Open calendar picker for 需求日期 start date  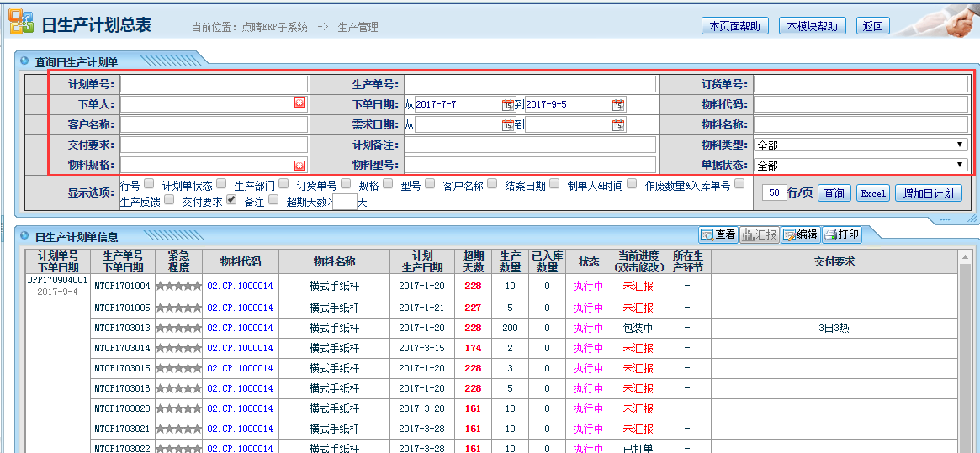(x=507, y=124)
